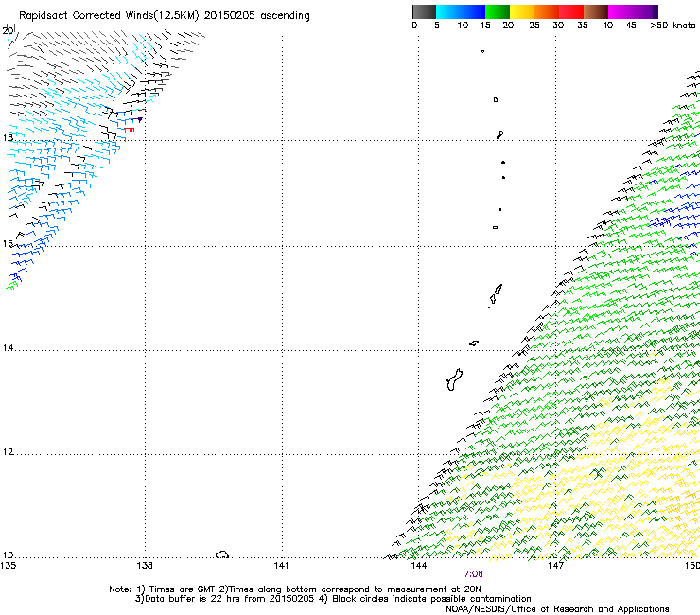Click the '25' label on the knots legend
The height and width of the screenshot is (615, 700).
pyautogui.click(x=534, y=26)
